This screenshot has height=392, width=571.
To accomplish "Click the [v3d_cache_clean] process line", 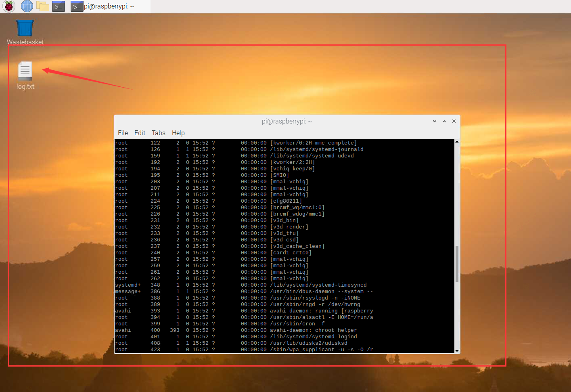I will (x=220, y=246).
